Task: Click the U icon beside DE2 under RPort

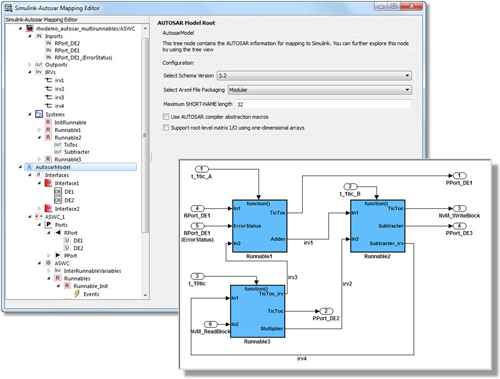Action: pos(67,248)
